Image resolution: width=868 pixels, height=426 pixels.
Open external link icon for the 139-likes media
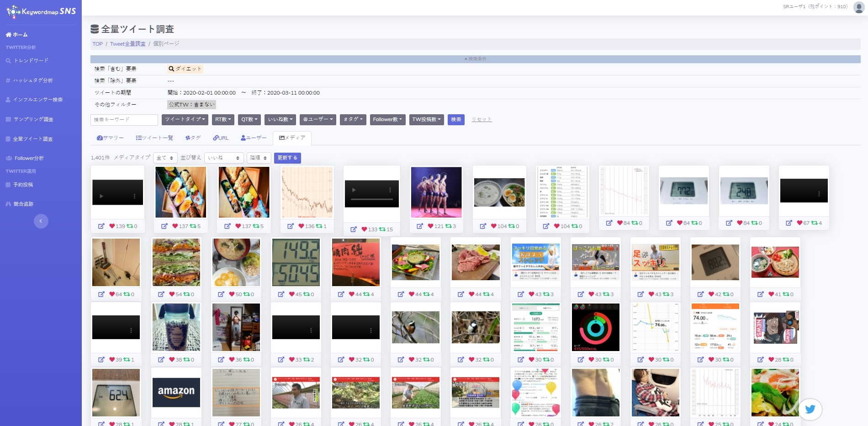point(101,226)
